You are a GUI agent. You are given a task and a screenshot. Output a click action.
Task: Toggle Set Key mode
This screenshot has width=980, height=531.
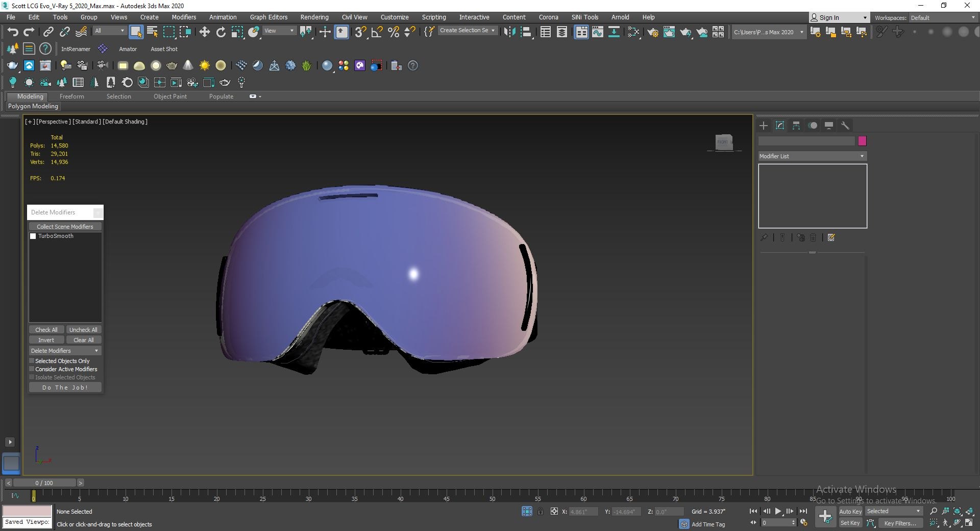point(850,523)
